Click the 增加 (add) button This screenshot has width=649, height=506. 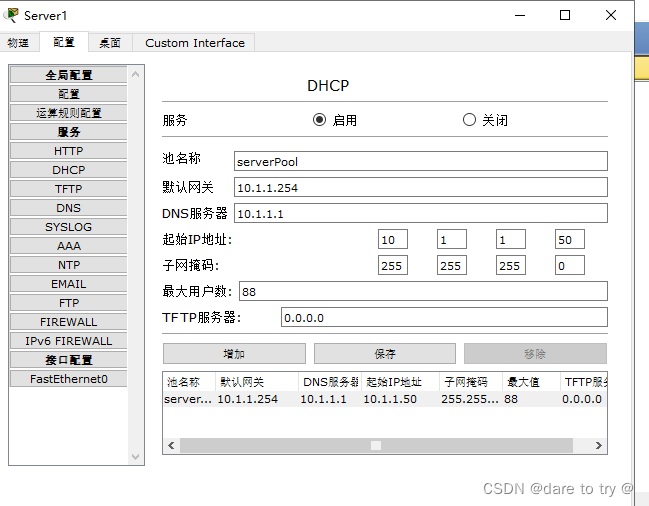234,354
